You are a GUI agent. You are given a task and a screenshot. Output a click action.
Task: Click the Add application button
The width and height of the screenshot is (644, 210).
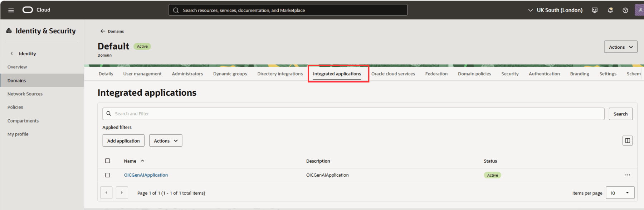click(123, 141)
